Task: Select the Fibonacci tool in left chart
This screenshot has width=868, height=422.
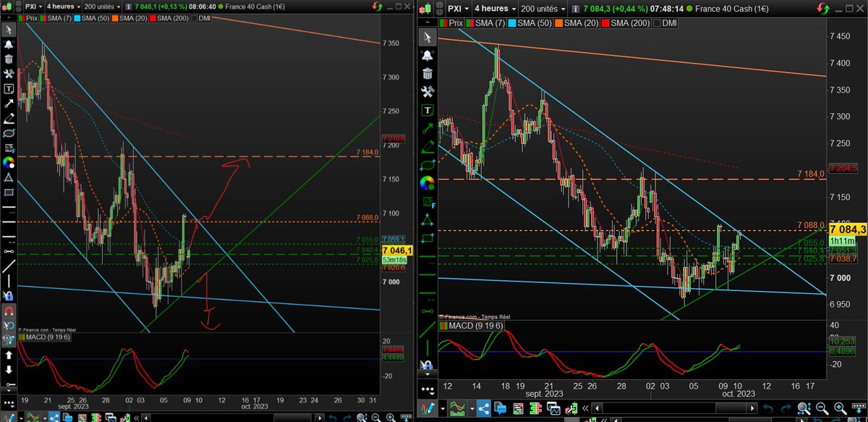Action: pyautogui.click(x=9, y=148)
